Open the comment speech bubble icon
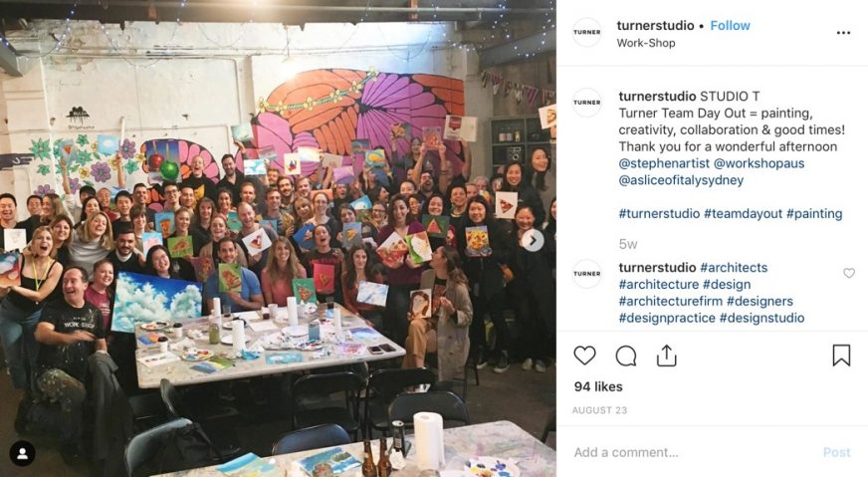 point(625,356)
